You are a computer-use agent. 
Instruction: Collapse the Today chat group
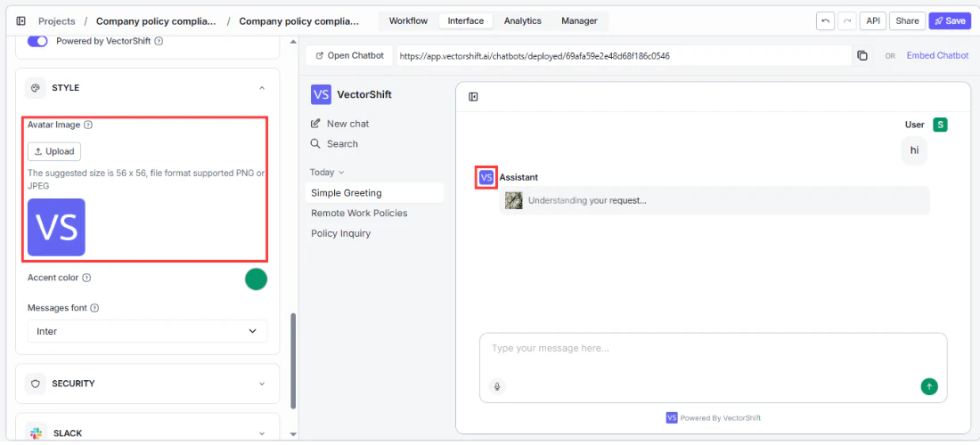(x=327, y=173)
